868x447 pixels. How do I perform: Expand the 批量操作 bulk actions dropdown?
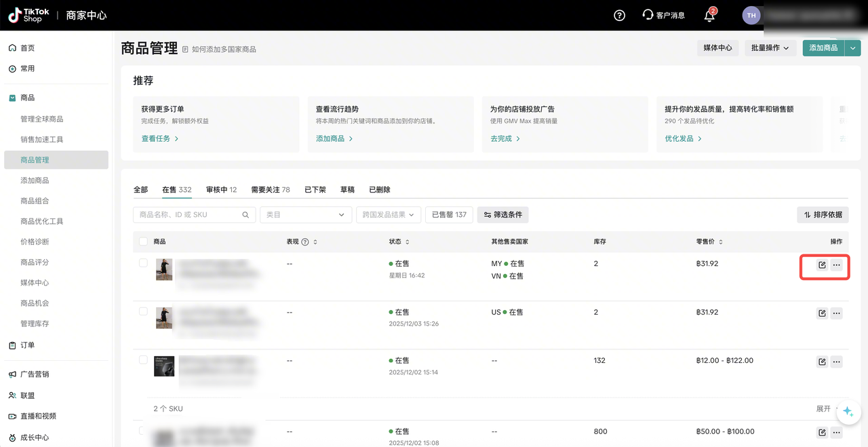pos(770,48)
